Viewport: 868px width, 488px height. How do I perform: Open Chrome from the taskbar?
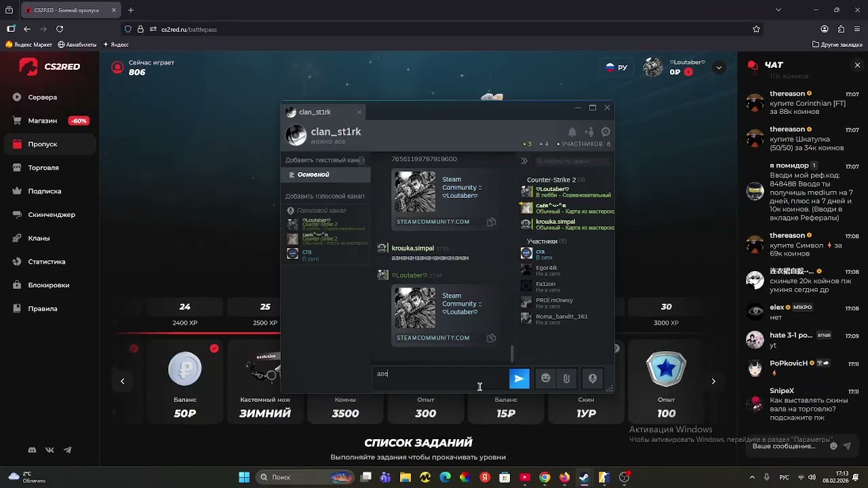pyautogui.click(x=545, y=477)
